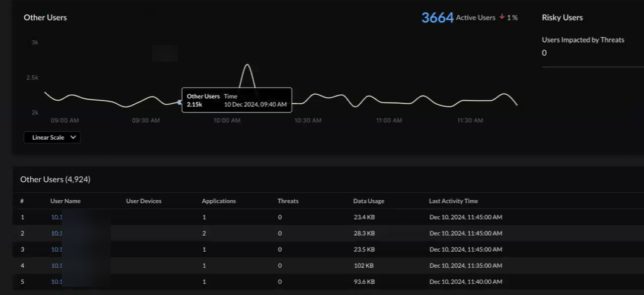Click the 102 KB data usage cell
The width and height of the screenshot is (644, 295).
(x=364, y=265)
